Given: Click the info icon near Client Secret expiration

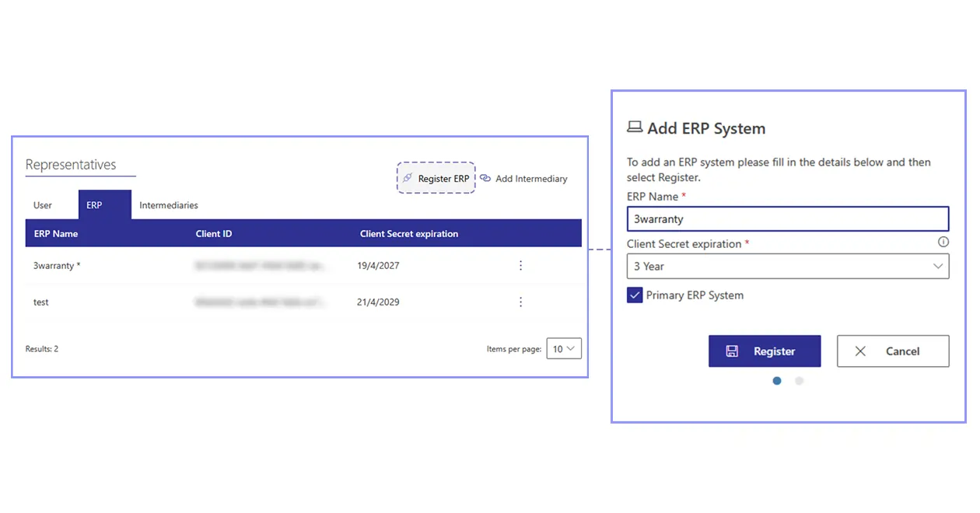Looking at the screenshot, I should click(943, 242).
